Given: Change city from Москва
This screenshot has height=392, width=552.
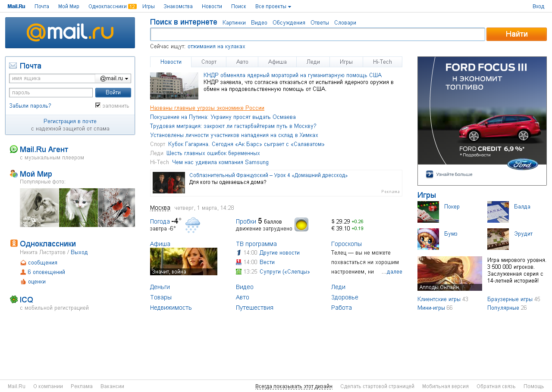Looking at the screenshot, I should pos(160,208).
